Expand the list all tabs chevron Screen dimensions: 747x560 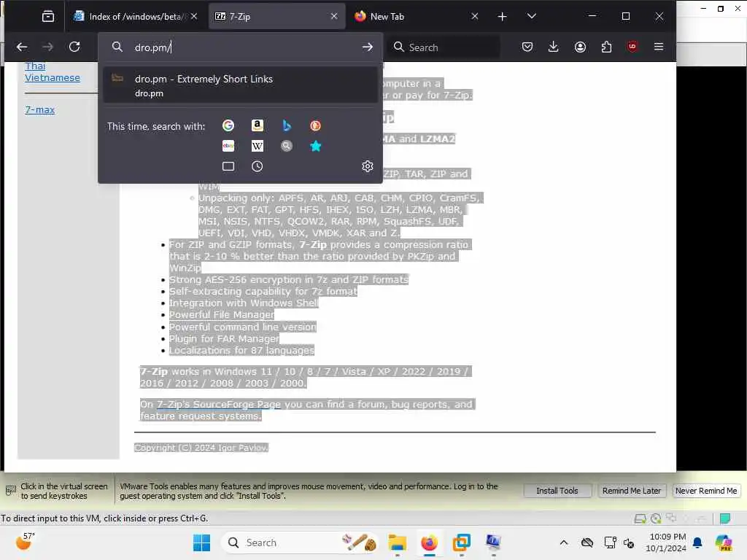pos(532,17)
